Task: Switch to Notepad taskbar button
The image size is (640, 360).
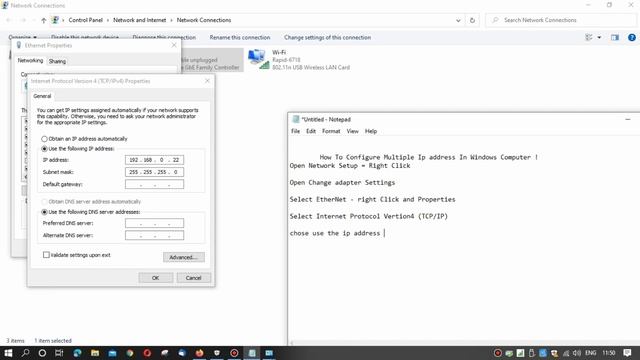Action: (252, 353)
